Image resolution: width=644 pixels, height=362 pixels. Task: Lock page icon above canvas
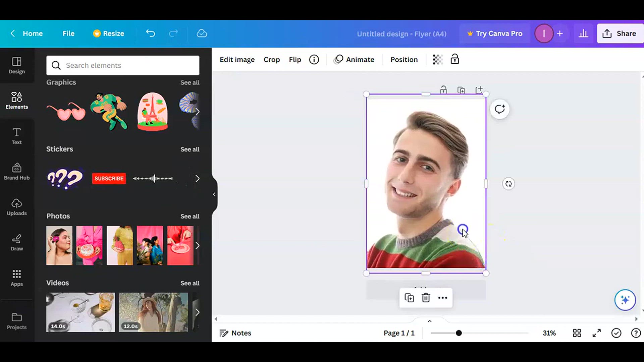coord(443,90)
